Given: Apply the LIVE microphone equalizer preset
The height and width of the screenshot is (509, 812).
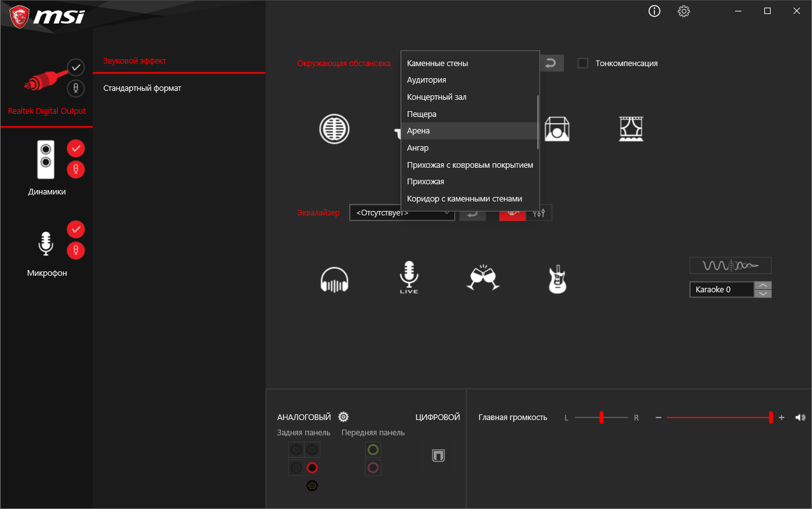Looking at the screenshot, I should coord(409,278).
